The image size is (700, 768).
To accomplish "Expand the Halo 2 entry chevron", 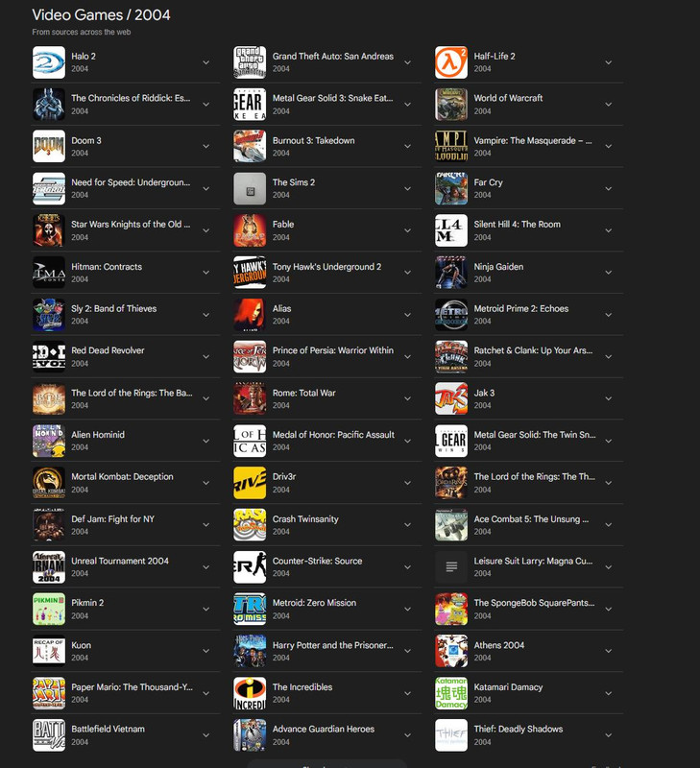I will [x=206, y=62].
